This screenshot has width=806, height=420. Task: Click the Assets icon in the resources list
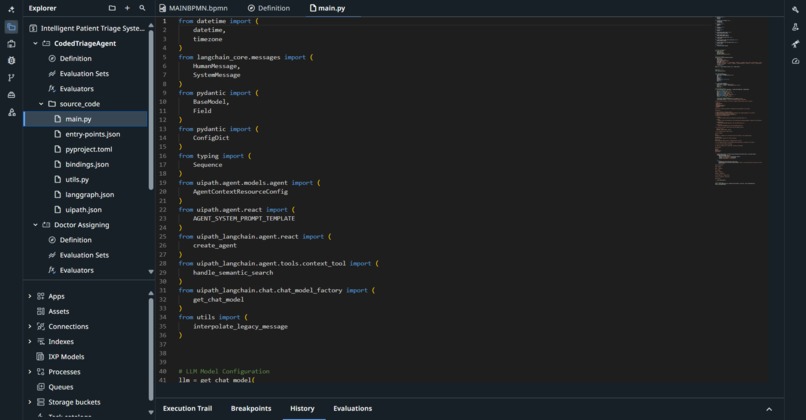tap(41, 312)
